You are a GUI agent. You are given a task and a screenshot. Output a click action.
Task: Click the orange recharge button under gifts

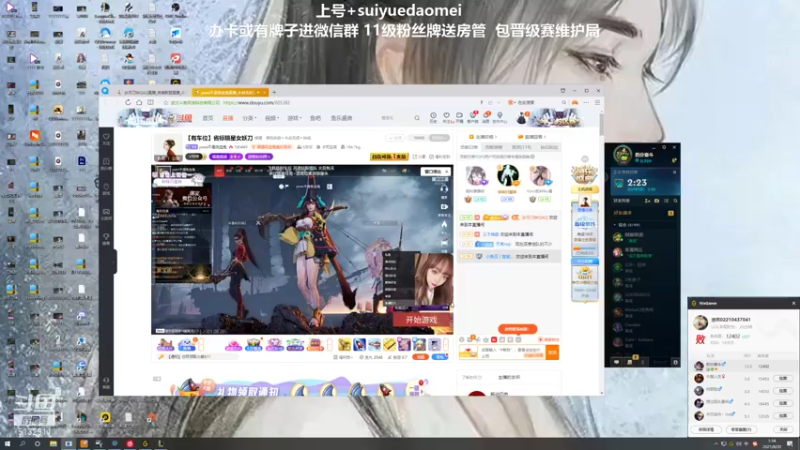pyautogui.click(x=420, y=357)
